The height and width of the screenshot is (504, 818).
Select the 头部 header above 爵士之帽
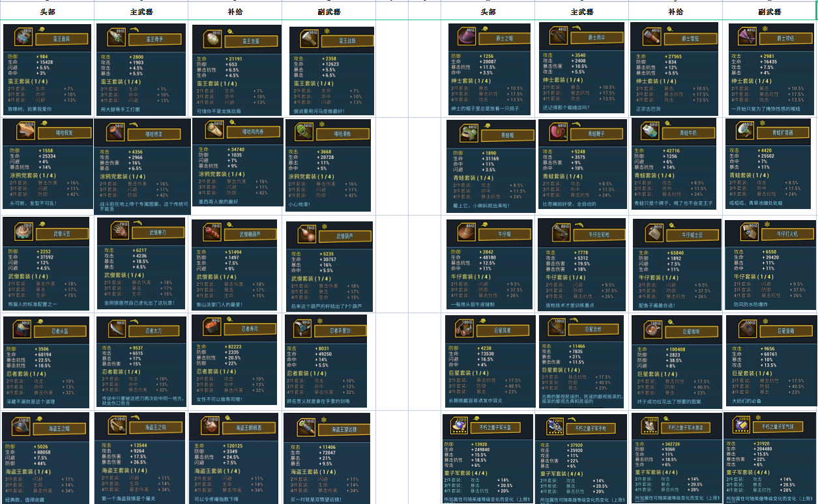point(488,12)
